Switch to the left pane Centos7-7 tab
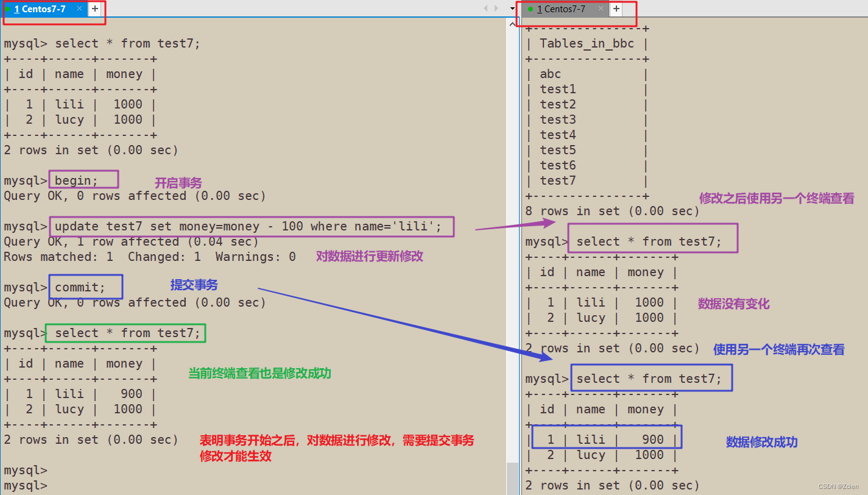 pos(43,9)
